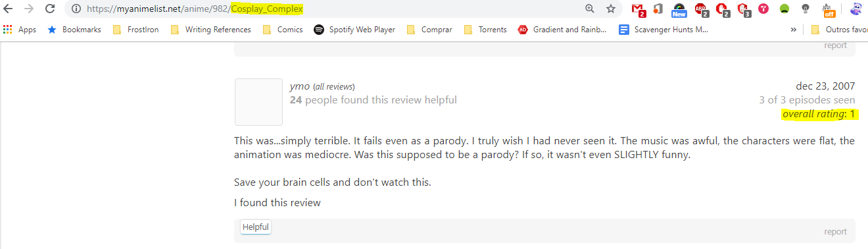Reload the page with the refresh icon
This screenshot has width=868, height=249.
[50, 9]
